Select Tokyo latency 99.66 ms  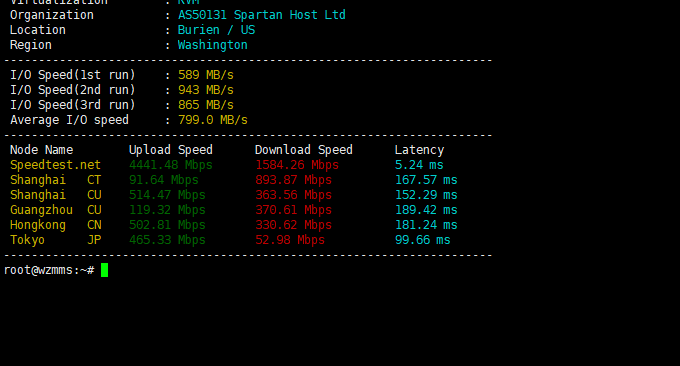(x=422, y=240)
